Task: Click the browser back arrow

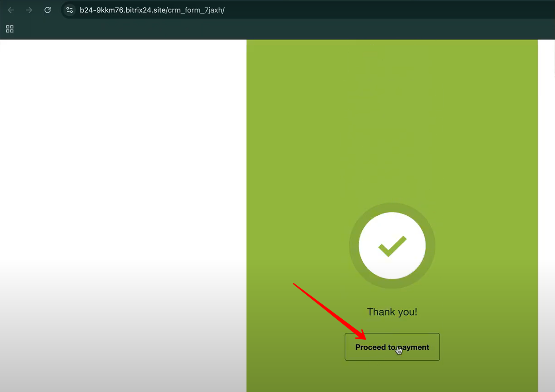Action: click(x=11, y=10)
